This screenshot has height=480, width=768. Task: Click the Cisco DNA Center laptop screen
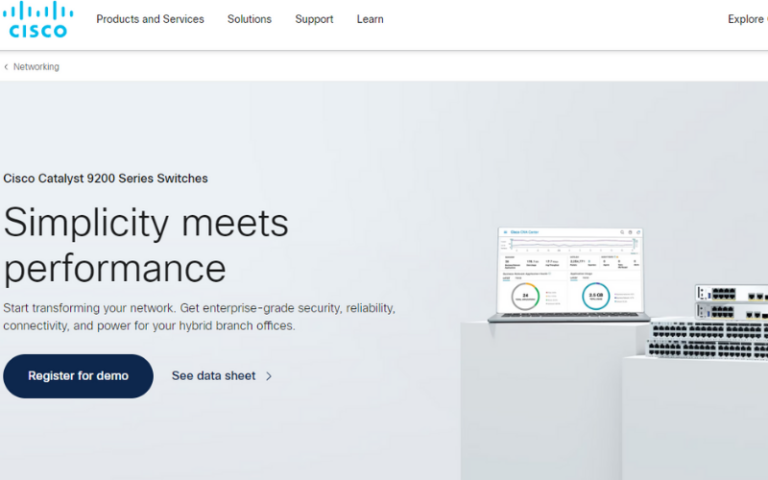pyautogui.click(x=570, y=270)
